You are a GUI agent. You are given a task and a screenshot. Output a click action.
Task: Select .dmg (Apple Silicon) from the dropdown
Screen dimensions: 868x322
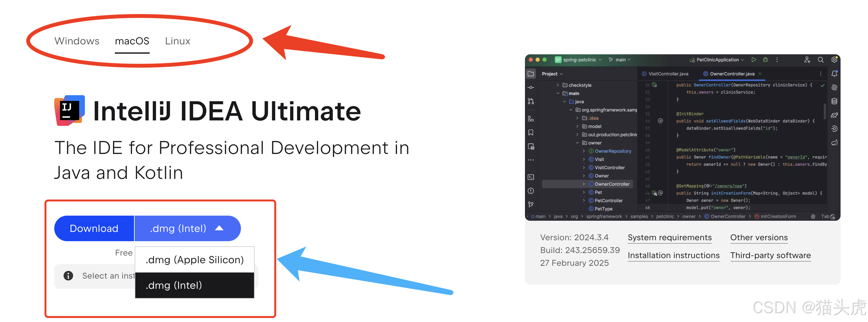coord(194,260)
